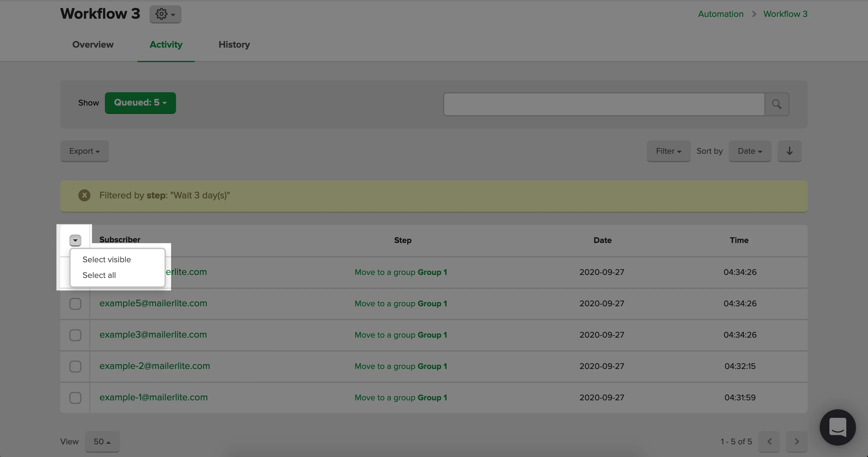
Task: Switch to the History tab
Action: coord(234,45)
